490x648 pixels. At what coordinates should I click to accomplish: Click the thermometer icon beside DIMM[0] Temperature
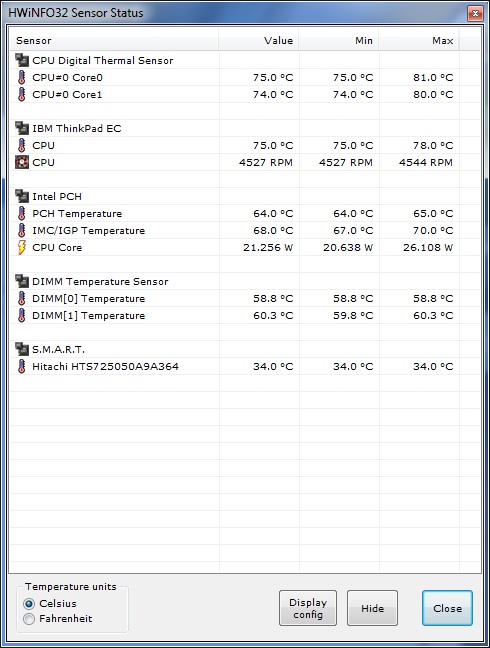pos(21,298)
